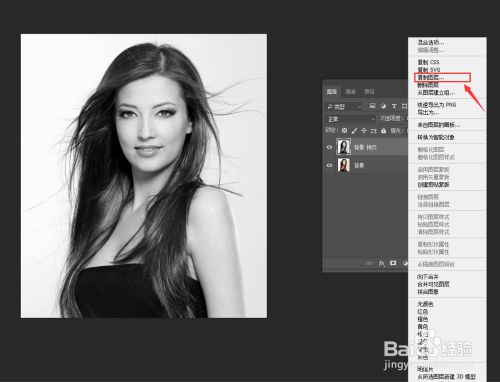Switch to the 通道 tab
Image resolution: width=500 pixels, height=382 pixels.
point(350,91)
